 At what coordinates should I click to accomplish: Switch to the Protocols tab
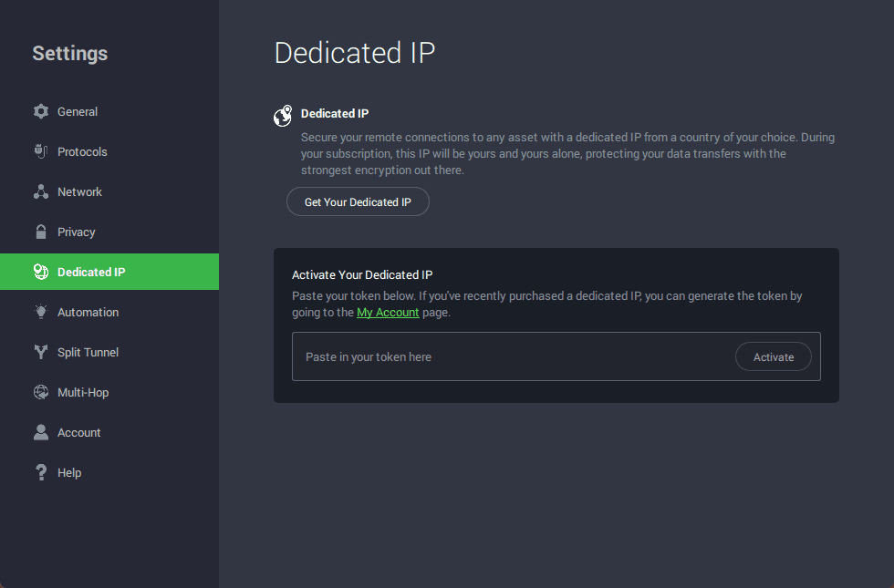pos(82,151)
